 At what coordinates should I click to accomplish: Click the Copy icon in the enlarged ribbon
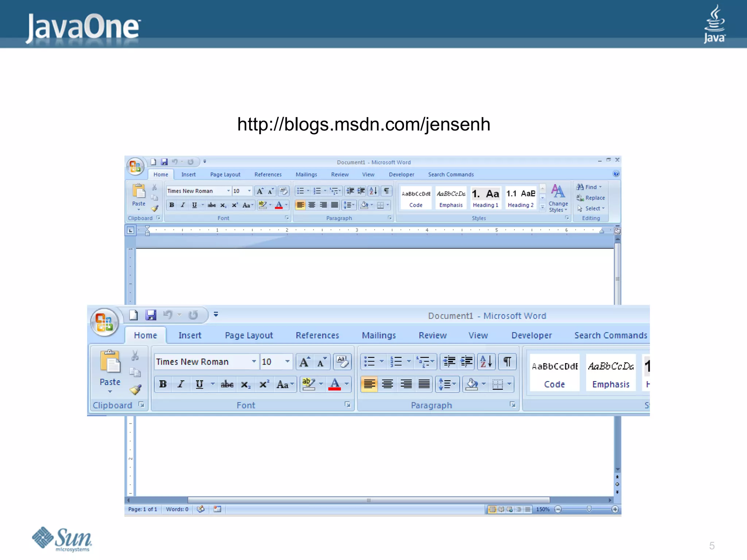pyautogui.click(x=135, y=372)
